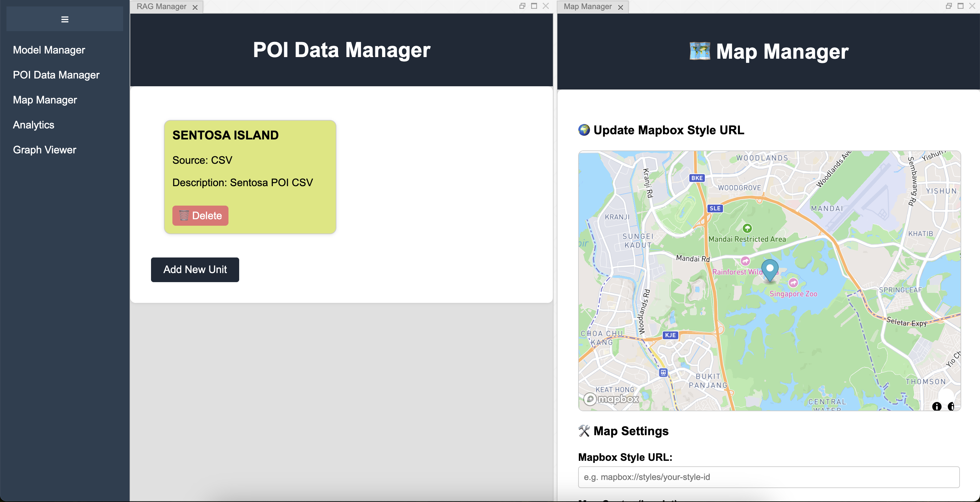The height and width of the screenshot is (502, 980).
Task: Click the WOODGROVE label on map
Action: [739, 188]
